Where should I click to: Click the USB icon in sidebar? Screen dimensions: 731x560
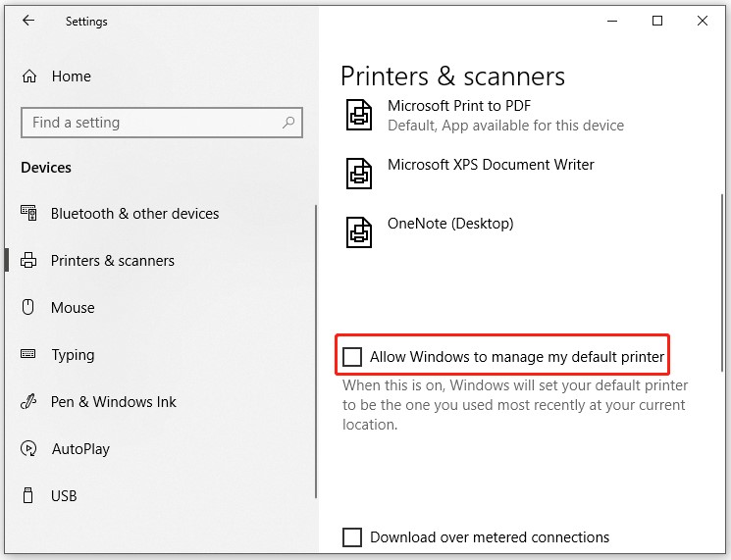29,496
